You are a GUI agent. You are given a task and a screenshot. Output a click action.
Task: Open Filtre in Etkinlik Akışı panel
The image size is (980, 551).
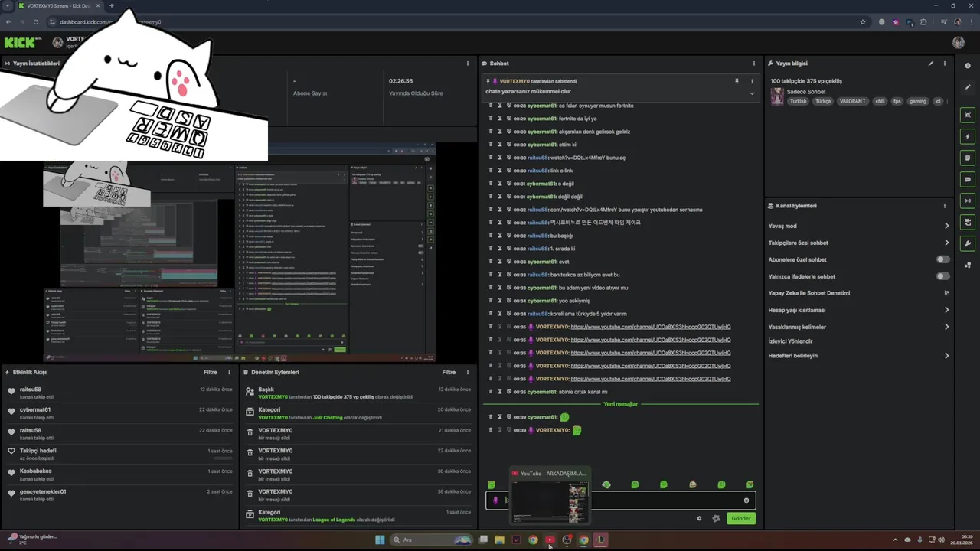point(210,372)
